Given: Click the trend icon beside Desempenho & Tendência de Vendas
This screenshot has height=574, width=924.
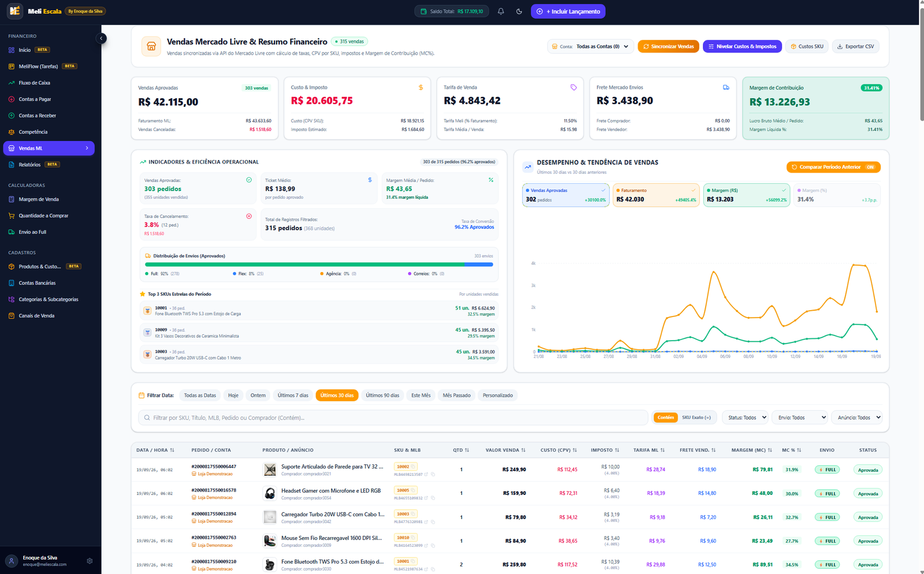Looking at the screenshot, I should point(528,167).
